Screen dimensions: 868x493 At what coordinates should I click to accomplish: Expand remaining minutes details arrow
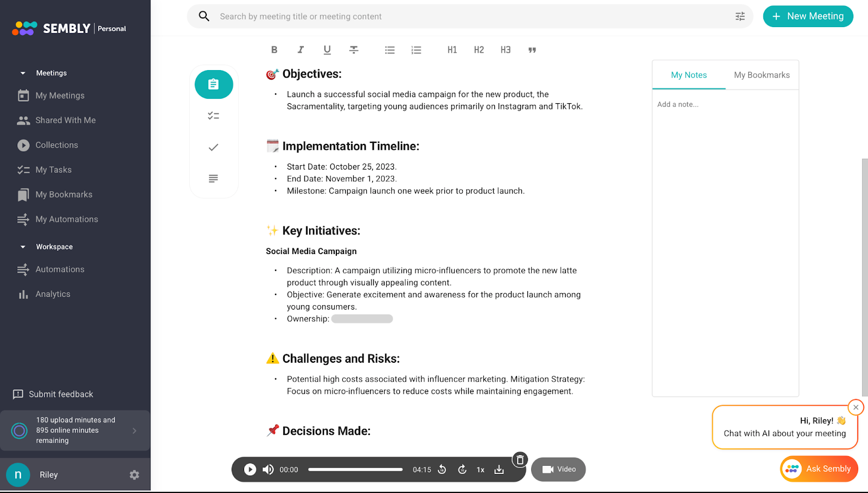coord(135,431)
